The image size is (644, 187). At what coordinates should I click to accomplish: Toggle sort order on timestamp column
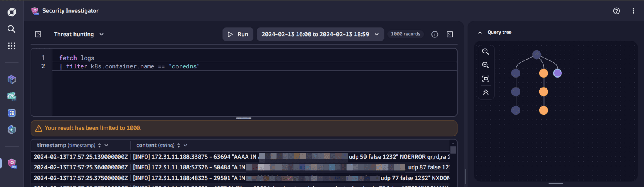pos(99,145)
